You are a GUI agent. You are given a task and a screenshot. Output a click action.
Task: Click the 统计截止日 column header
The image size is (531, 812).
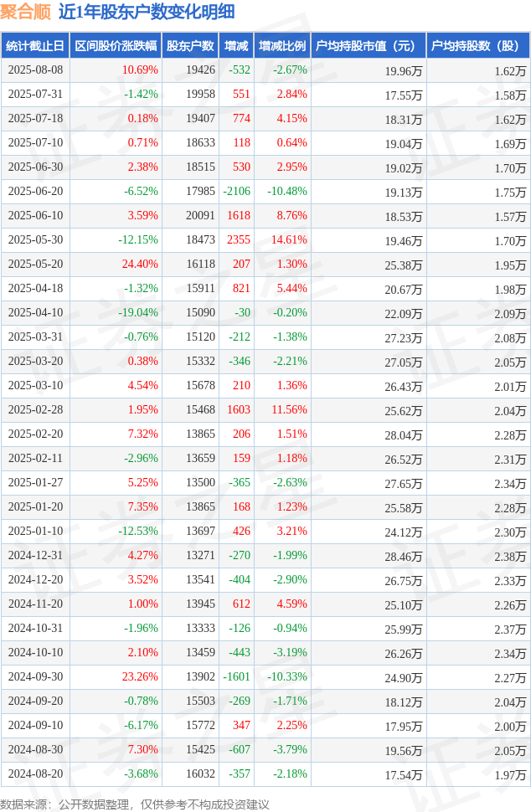click(35, 45)
